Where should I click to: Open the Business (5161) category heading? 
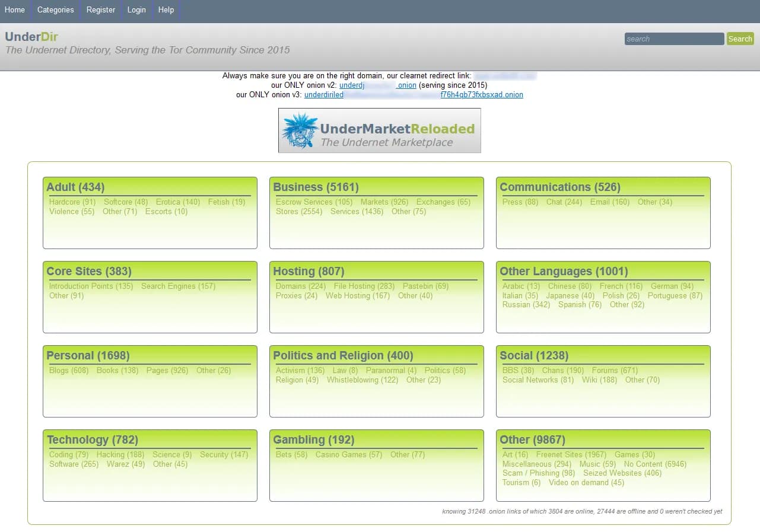(316, 187)
